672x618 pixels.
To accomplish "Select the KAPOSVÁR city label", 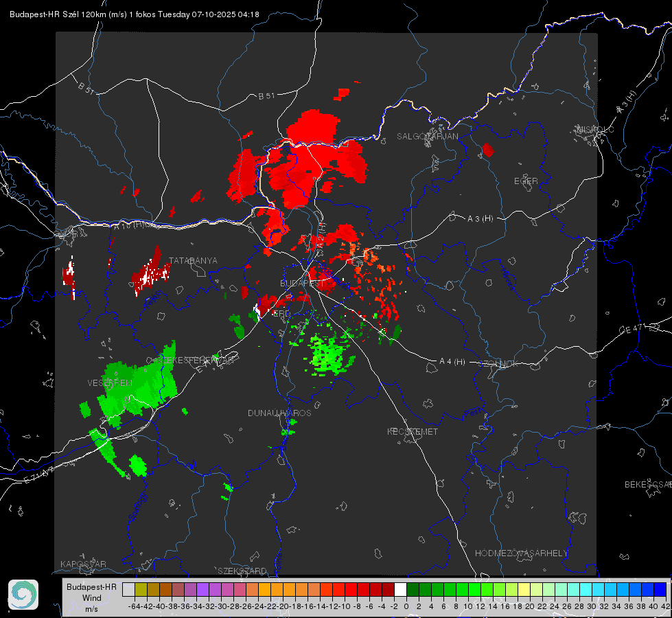I will click(83, 564).
